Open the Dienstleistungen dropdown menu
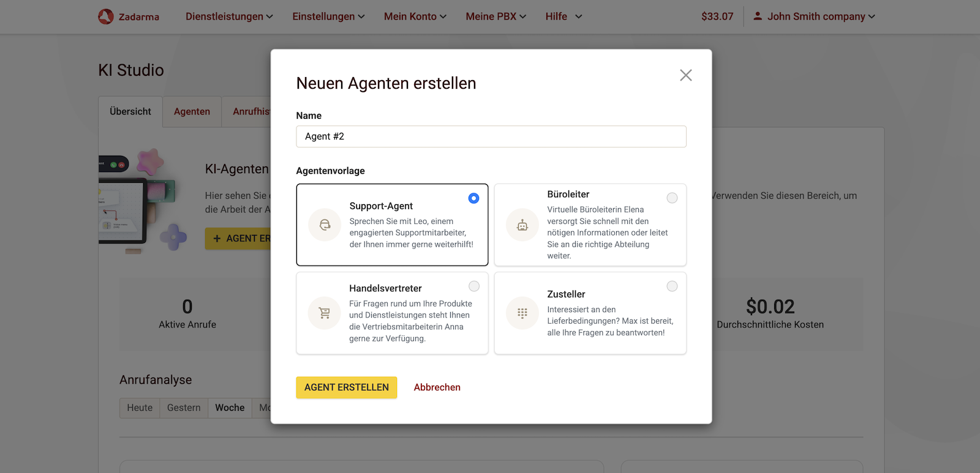This screenshot has width=980, height=473. coord(229,17)
